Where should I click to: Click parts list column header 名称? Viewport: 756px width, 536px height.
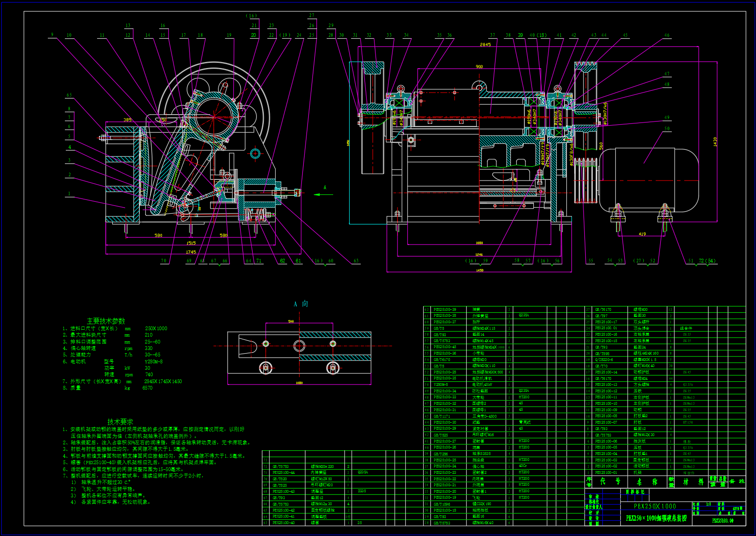tap(647, 481)
